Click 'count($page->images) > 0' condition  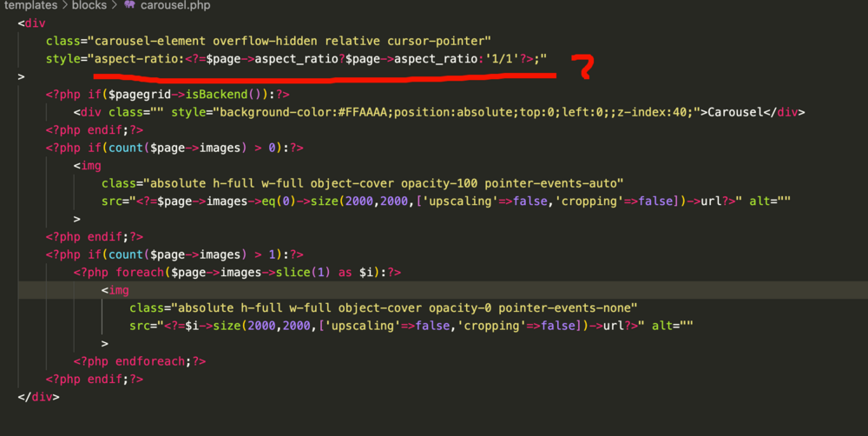pos(192,148)
